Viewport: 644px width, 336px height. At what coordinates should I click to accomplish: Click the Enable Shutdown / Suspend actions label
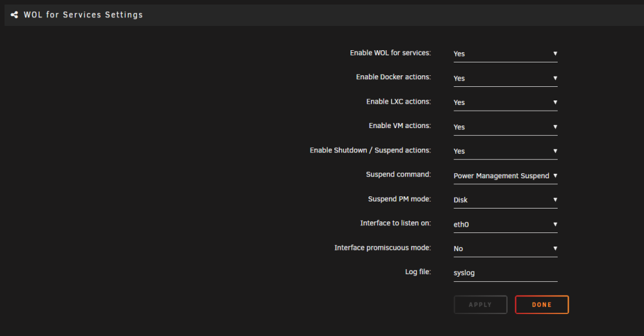pos(370,151)
